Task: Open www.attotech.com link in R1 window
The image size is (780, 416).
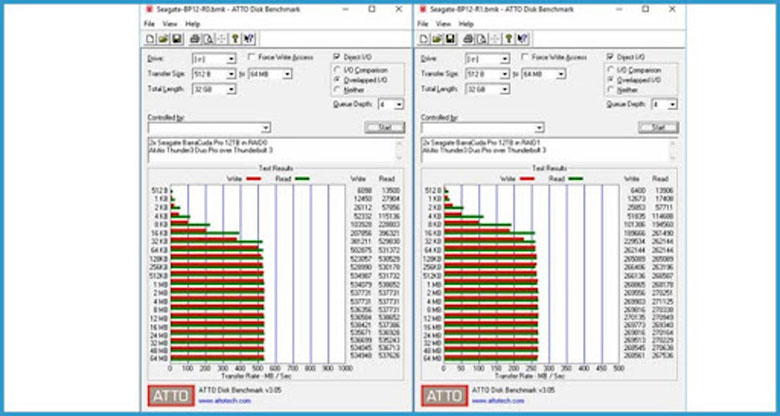Action: pyautogui.click(x=498, y=401)
